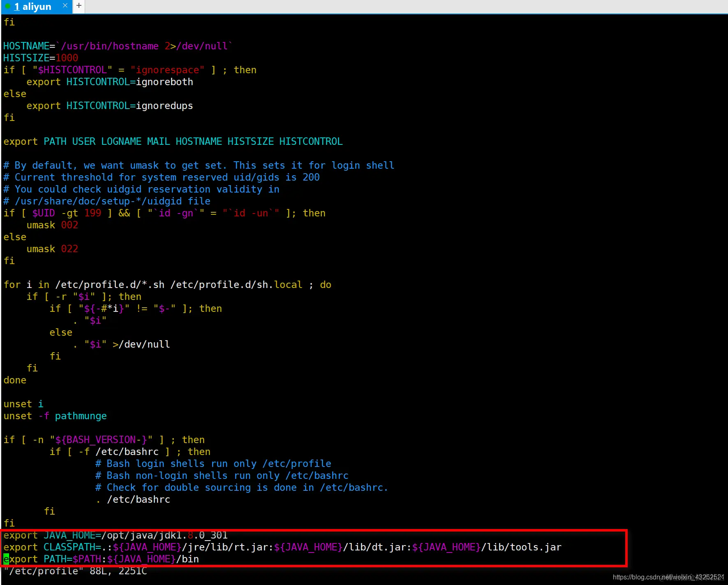Click the "unset i" line
Viewport: 728px width, 585px height.
23,404
